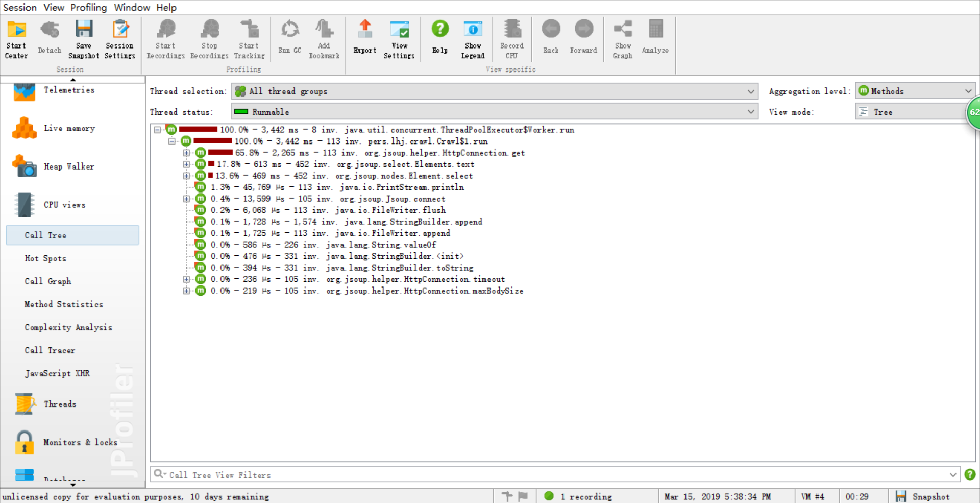Open the filter history dropdown arrow
The image size is (980, 503).
coord(953,475)
